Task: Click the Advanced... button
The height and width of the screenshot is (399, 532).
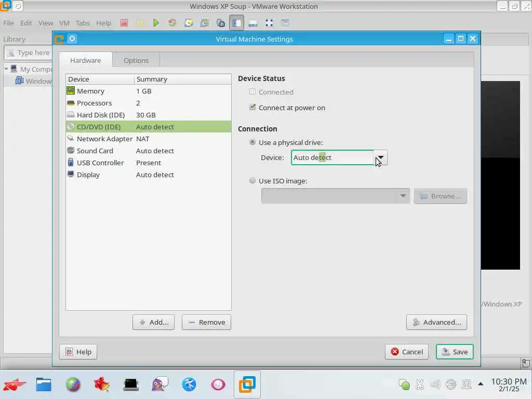Action: pos(436,322)
